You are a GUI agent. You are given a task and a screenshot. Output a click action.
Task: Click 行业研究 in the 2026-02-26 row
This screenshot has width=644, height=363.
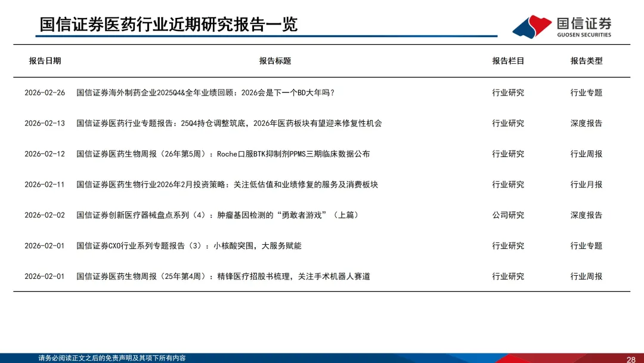[508, 93]
